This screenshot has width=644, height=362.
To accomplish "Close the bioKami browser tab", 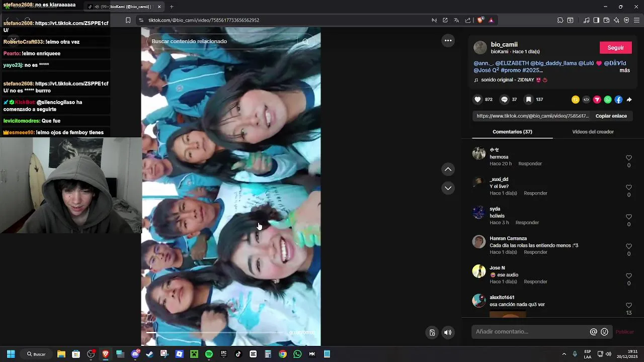I will [x=159, y=7].
